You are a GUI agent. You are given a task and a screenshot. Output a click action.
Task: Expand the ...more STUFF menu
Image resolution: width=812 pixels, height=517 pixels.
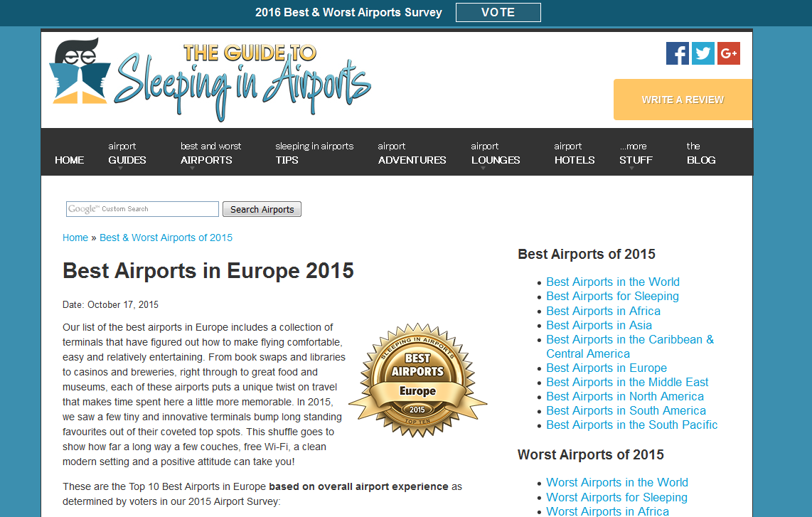636,154
